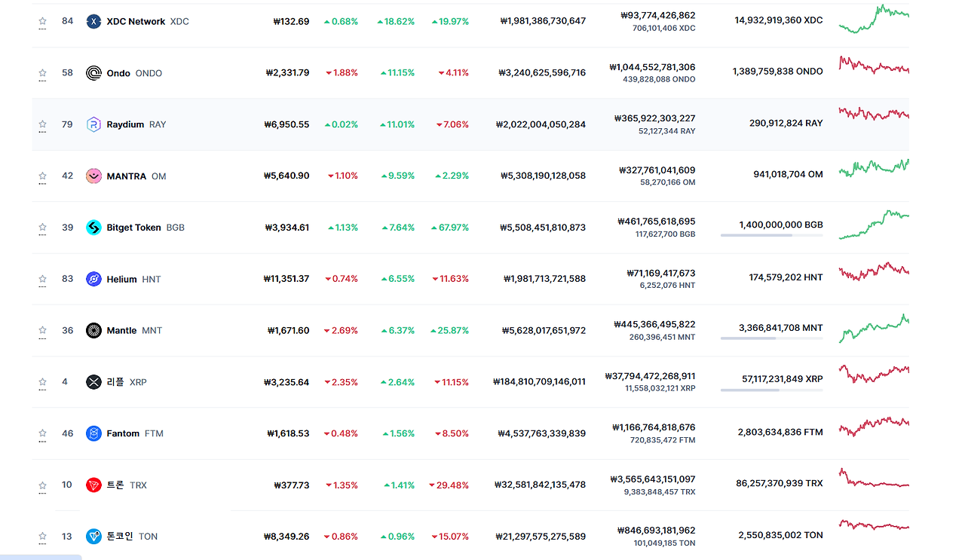Click the Raydium coin logo
965x560 pixels.
93,124
